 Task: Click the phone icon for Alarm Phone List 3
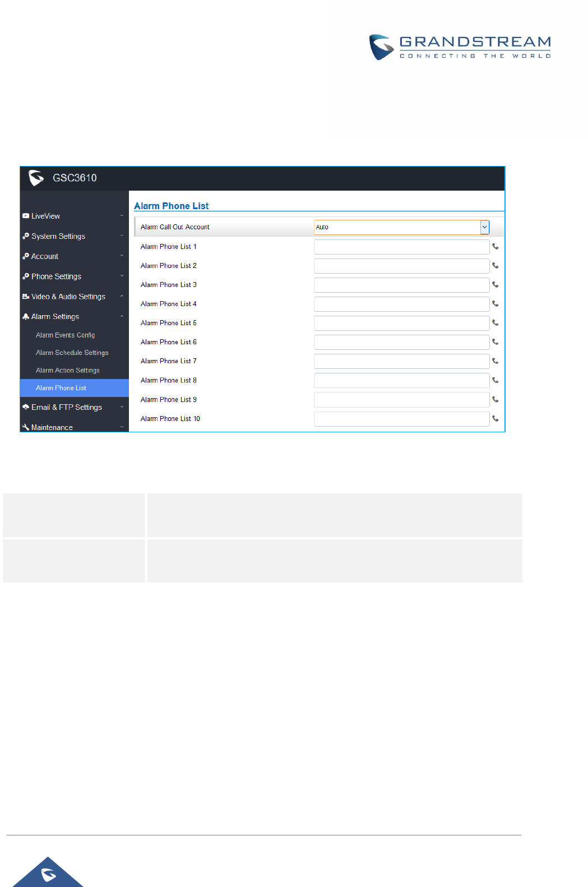point(495,285)
